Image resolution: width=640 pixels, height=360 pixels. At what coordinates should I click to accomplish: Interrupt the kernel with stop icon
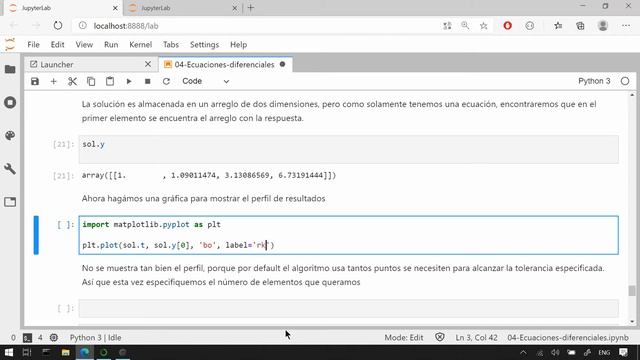pyautogui.click(x=147, y=81)
